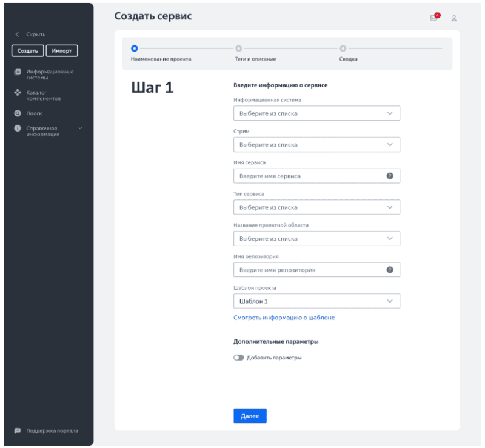Open the Информационные системы section
485x448 pixels.
tap(42, 74)
